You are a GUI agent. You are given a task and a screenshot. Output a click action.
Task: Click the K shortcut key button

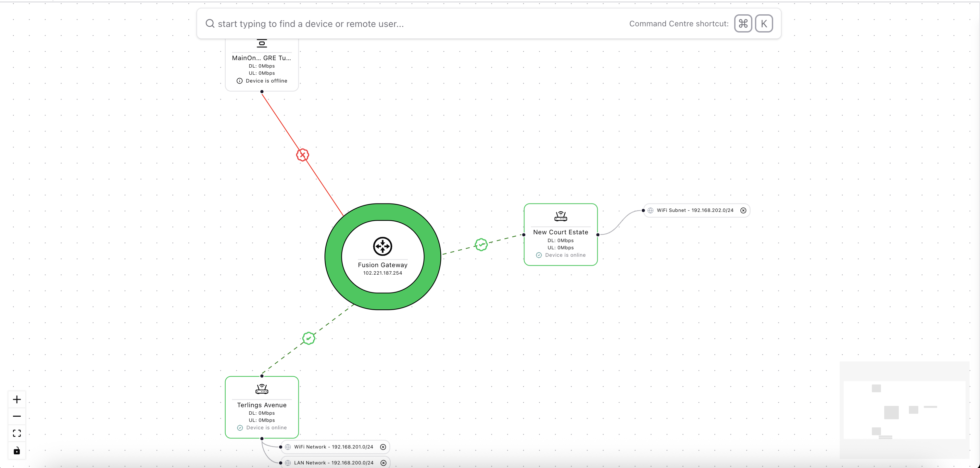pyautogui.click(x=763, y=24)
